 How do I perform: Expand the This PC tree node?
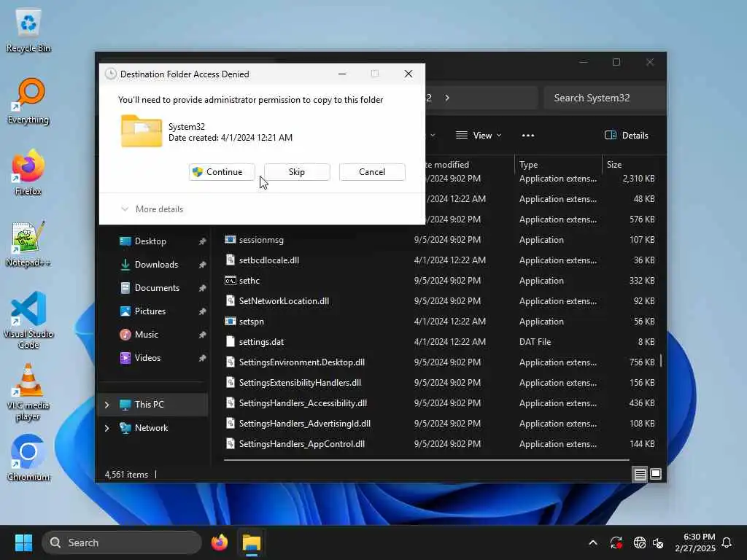pos(107,405)
